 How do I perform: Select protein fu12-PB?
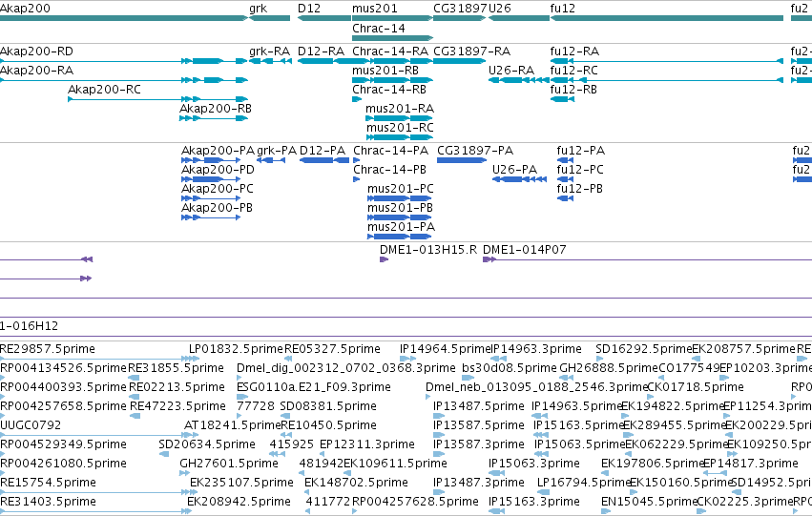click(580, 189)
